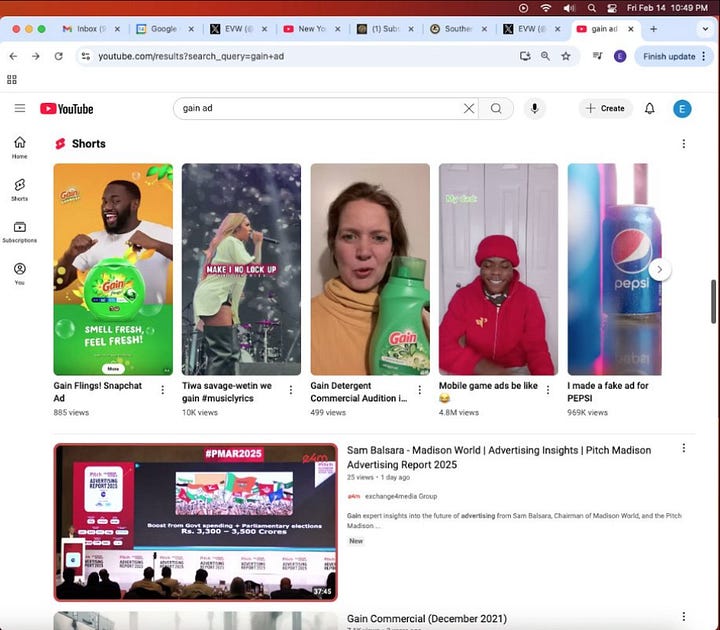Viewport: 720px width, 630px height.
Task: Play the Gain Flings! Snapchat Ad short thumbnail
Action: tap(113, 269)
